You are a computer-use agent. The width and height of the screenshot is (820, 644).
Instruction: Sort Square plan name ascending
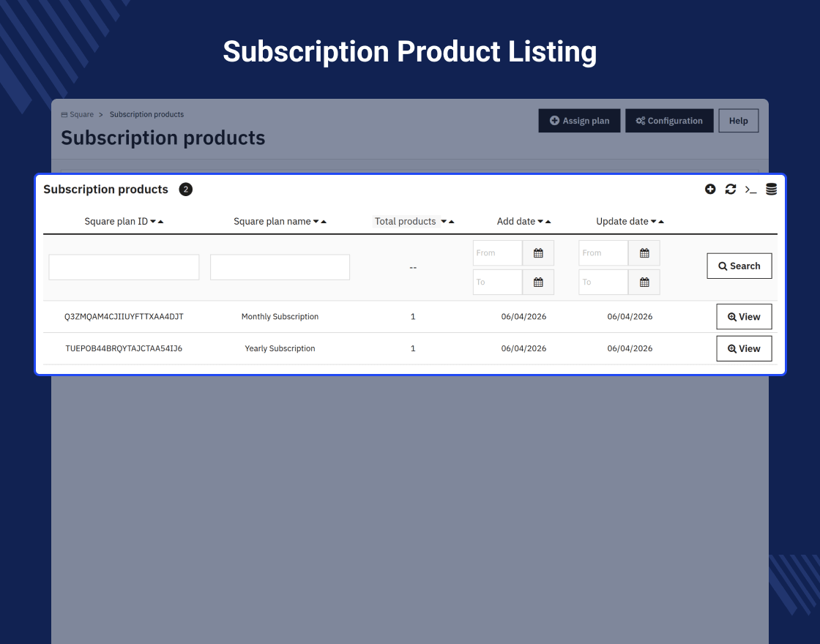(x=324, y=222)
